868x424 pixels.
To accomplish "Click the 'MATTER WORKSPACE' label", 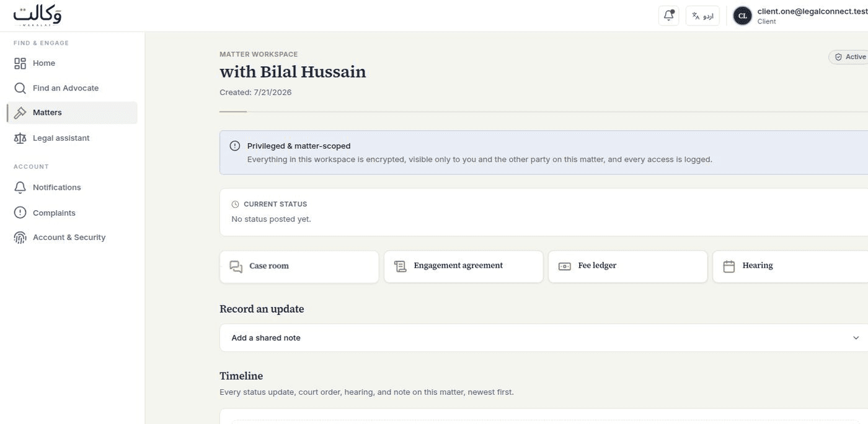I will pyautogui.click(x=259, y=55).
